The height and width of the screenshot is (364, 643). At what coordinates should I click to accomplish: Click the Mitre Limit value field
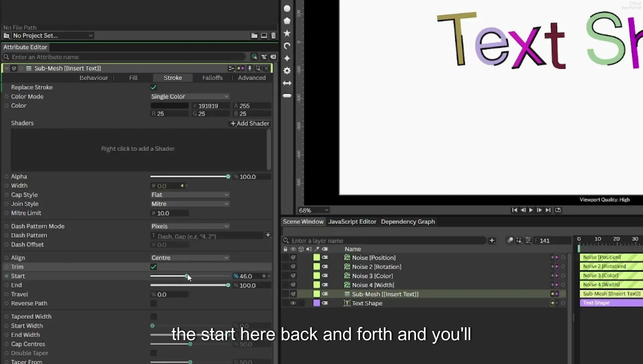[x=170, y=213]
